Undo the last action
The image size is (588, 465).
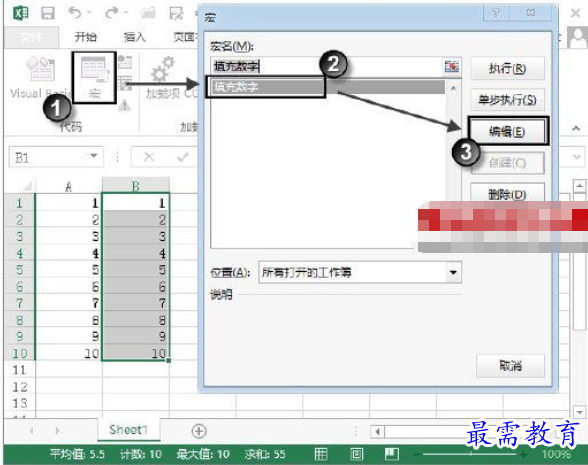75,13
